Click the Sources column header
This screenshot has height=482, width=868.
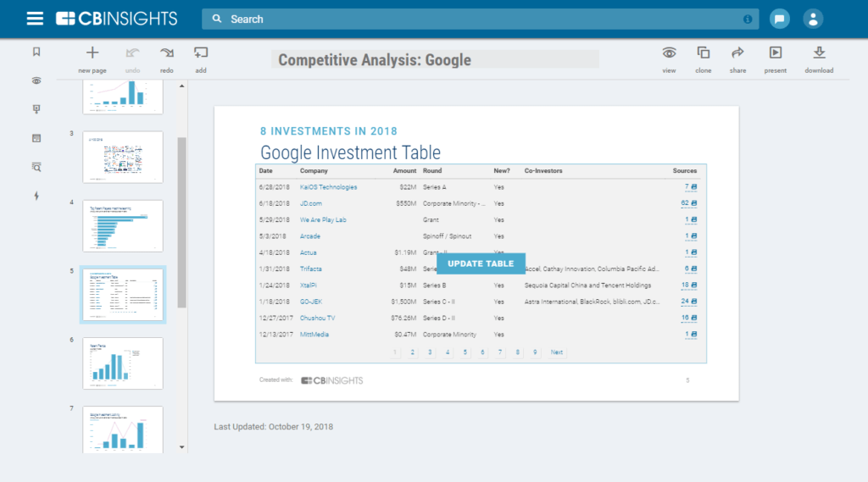tap(685, 171)
